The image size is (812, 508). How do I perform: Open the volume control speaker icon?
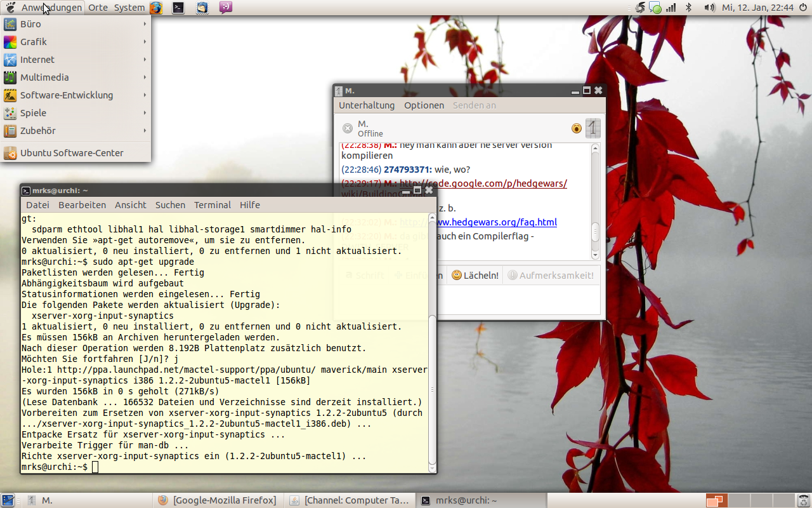tap(709, 8)
